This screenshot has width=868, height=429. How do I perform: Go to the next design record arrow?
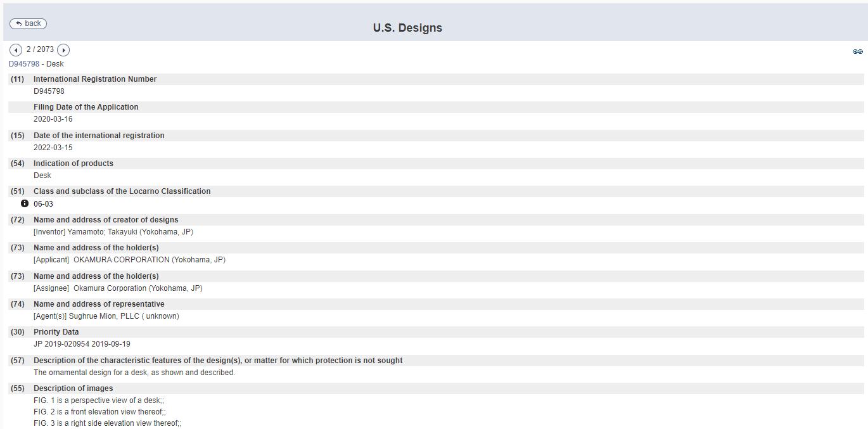[x=63, y=50]
